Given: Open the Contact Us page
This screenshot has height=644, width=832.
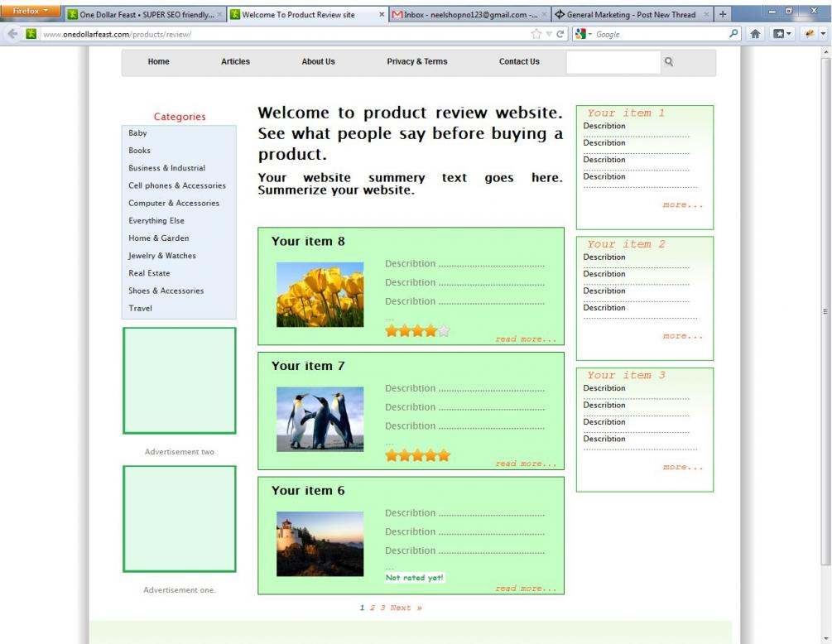Looking at the screenshot, I should [519, 61].
